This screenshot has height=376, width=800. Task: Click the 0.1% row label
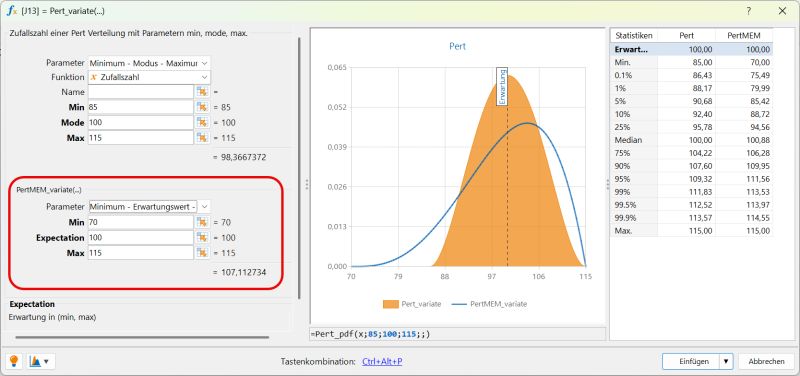623,75
